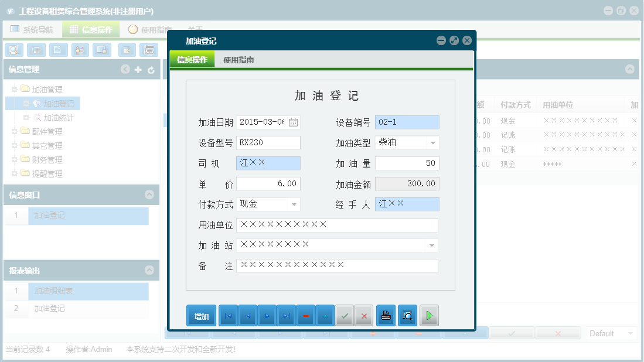Jump to first record navigation icon
The width and height of the screenshot is (644, 362).
[228, 315]
